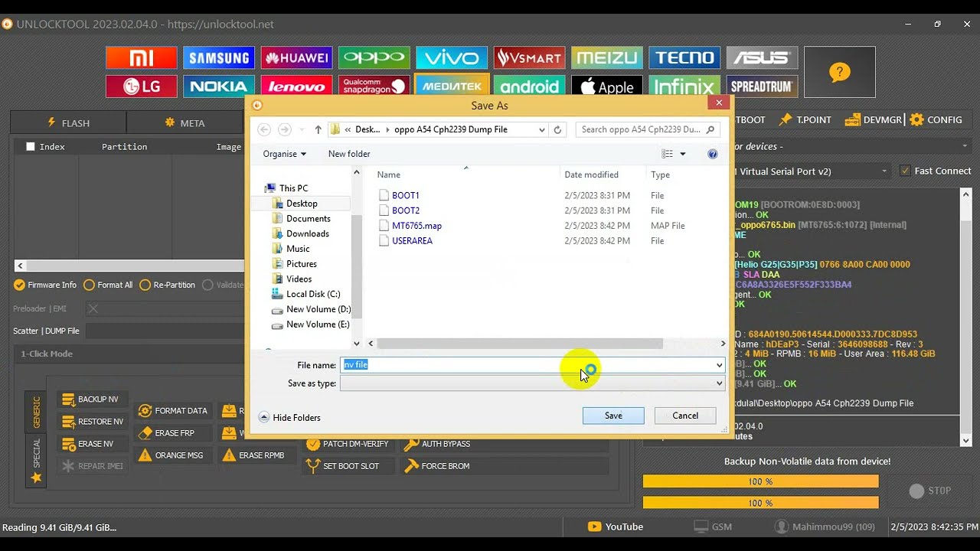Select the MediaTek chipset icon
Image resolution: width=980 pixels, height=551 pixels.
pos(452,86)
